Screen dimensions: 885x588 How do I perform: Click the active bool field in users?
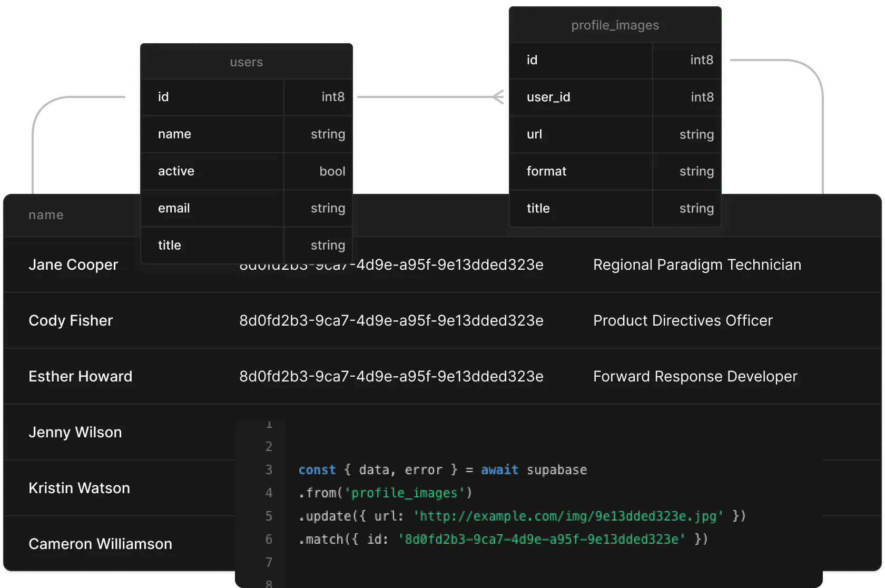(x=246, y=171)
